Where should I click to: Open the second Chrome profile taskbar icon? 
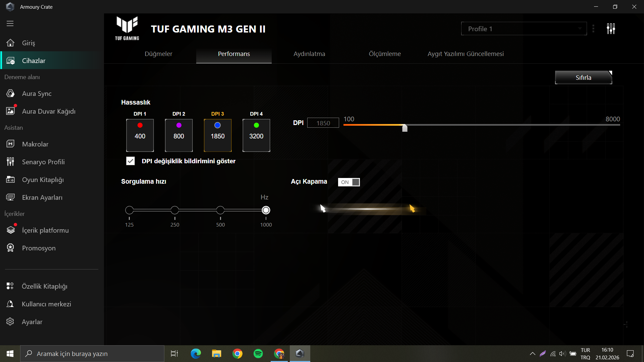[x=279, y=354]
